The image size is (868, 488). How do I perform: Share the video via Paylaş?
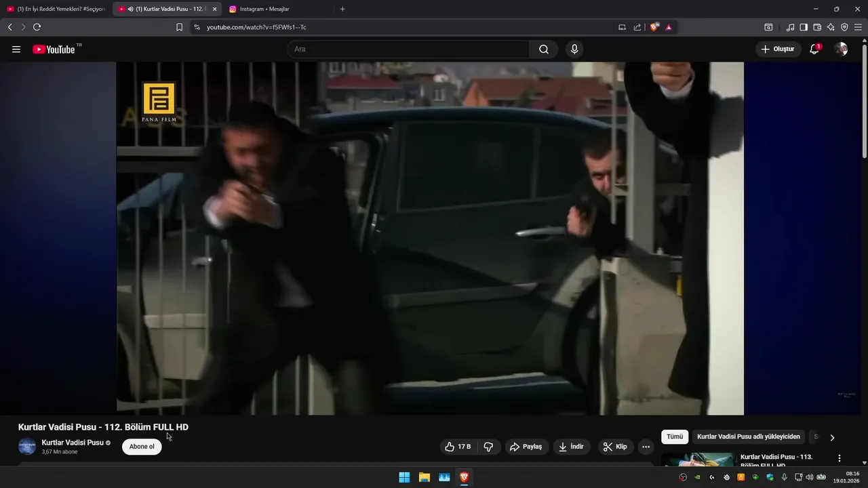click(526, 447)
